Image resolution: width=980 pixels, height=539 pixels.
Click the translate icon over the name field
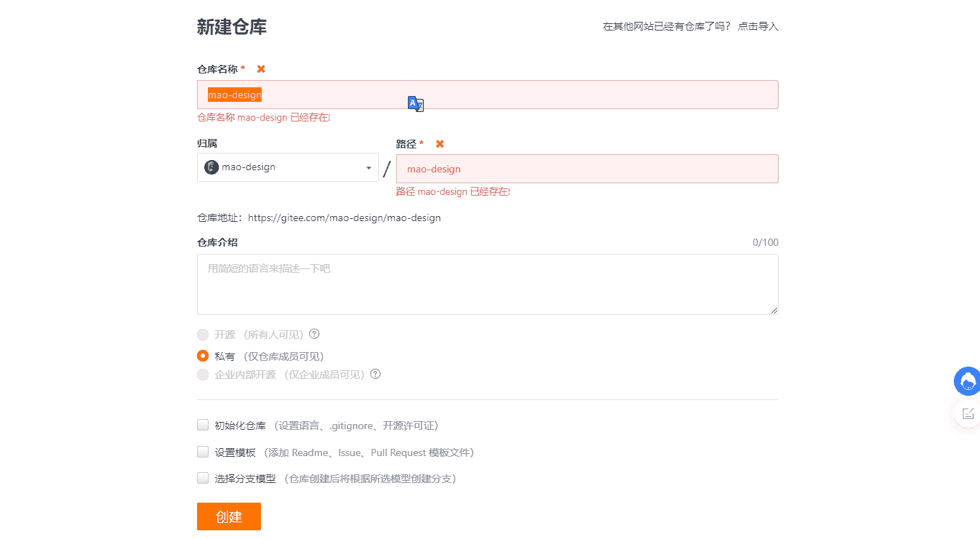click(415, 104)
